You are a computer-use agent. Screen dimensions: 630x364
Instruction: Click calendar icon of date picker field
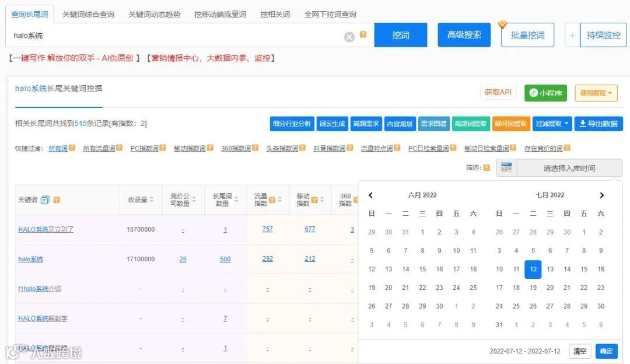point(506,168)
